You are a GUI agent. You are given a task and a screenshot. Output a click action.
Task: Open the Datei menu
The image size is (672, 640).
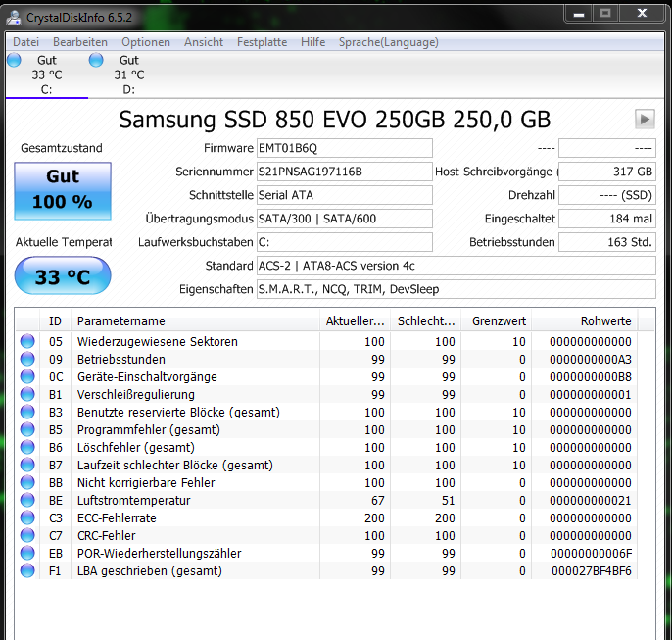click(x=25, y=42)
